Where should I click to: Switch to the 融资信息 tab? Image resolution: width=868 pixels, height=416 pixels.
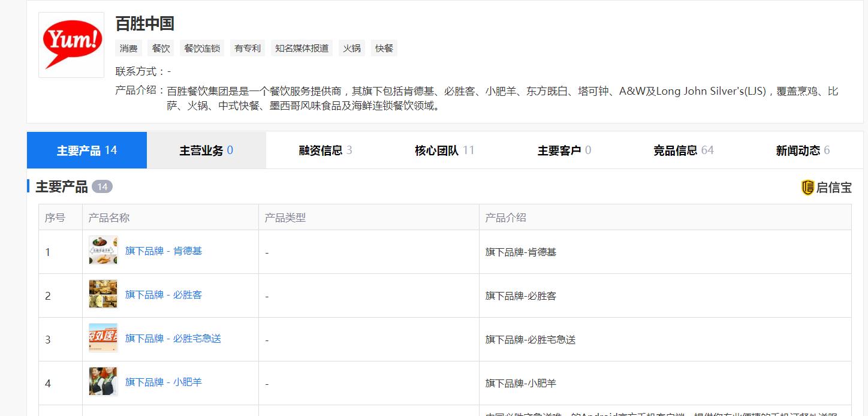coord(325,150)
